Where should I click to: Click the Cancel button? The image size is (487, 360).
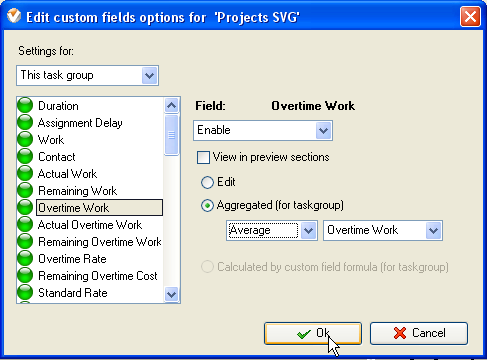[419, 333]
